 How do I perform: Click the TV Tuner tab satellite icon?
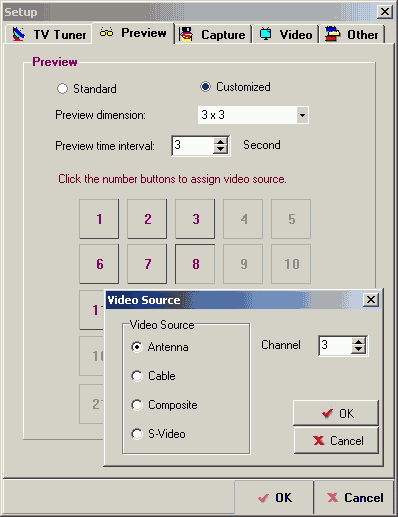pyautogui.click(x=19, y=34)
